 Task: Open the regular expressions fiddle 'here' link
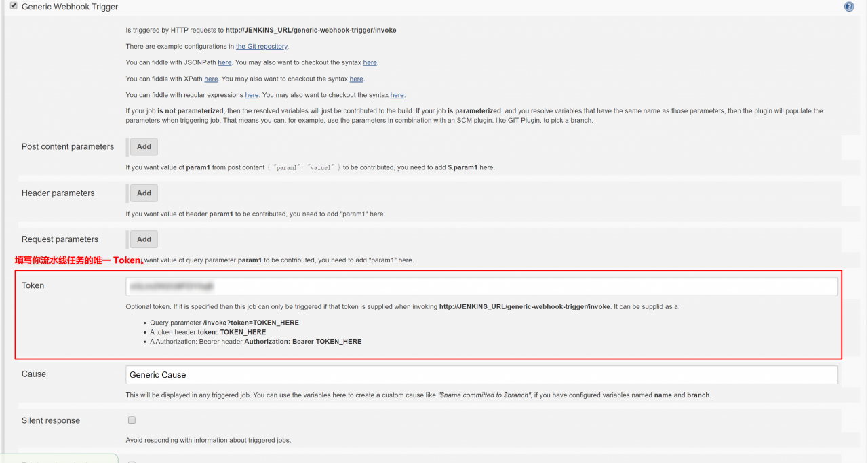(252, 95)
